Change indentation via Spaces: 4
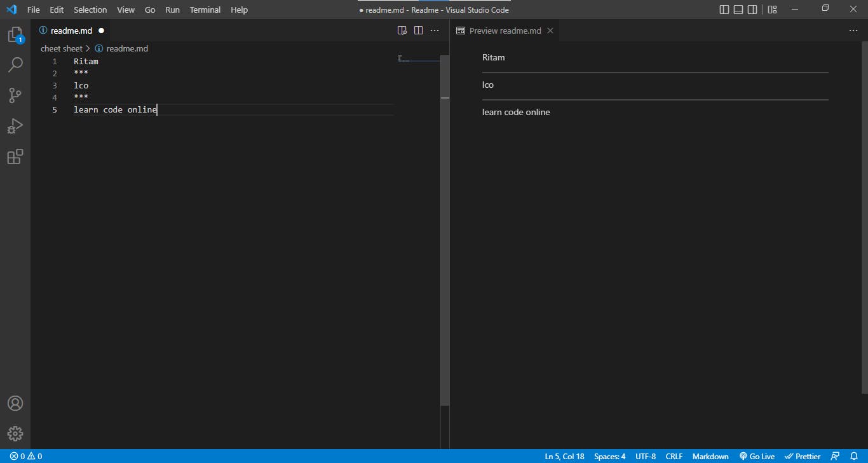The width and height of the screenshot is (868, 463). 609,456
